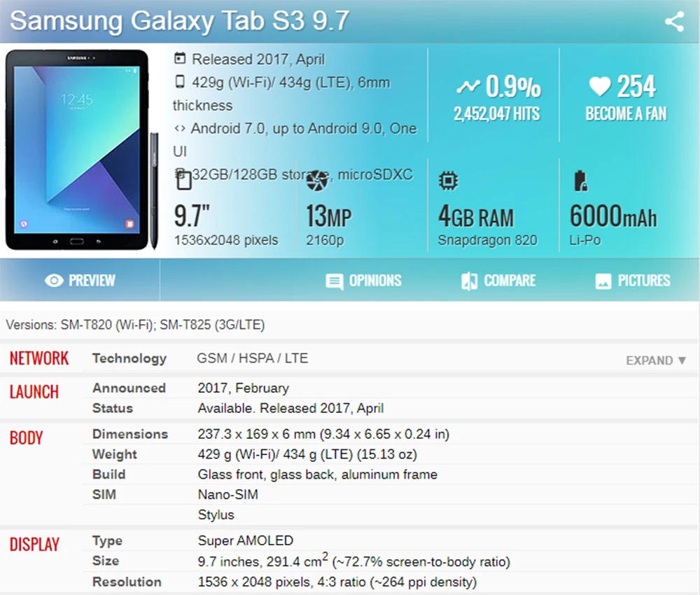Click the chipset icon above 4GB RAM

click(448, 181)
